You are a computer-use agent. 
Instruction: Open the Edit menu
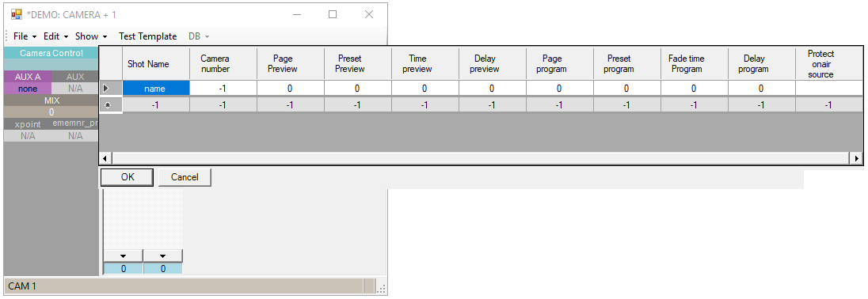pyautogui.click(x=55, y=36)
